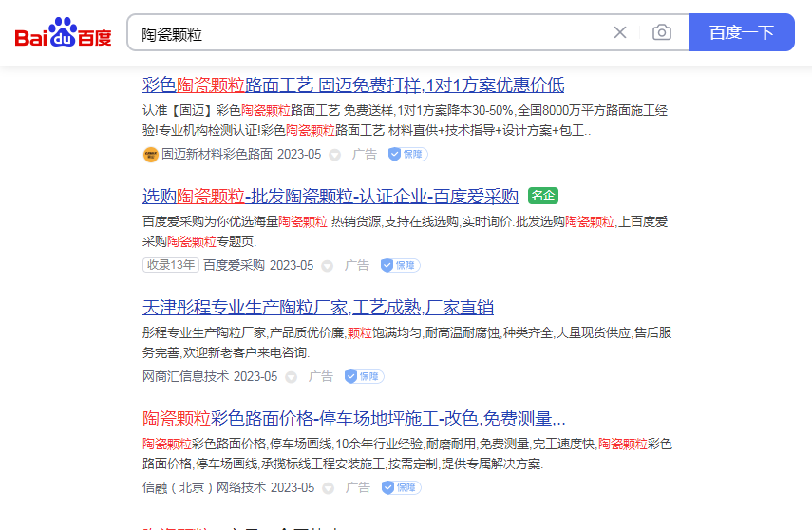This screenshot has height=530, width=812.
Task: Open image search with the camera icon
Action: (x=662, y=32)
